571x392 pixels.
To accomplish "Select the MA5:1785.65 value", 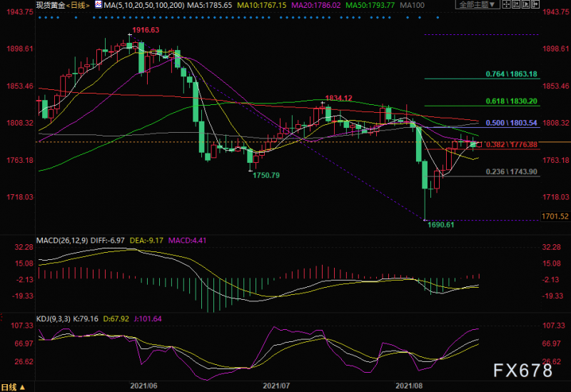I will tap(209, 5).
